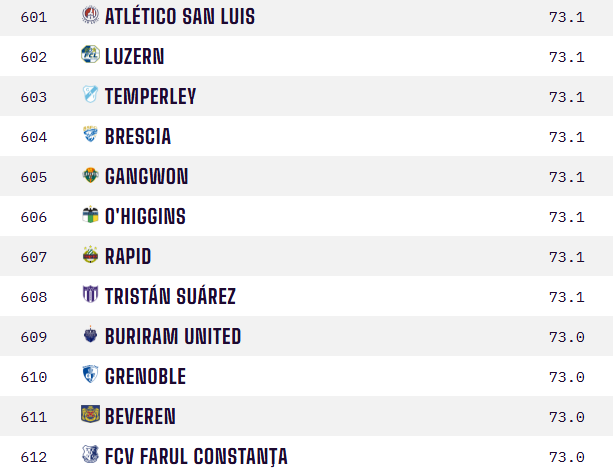
Task: Click the Tristán Suárez club crest
Action: pos(90,296)
